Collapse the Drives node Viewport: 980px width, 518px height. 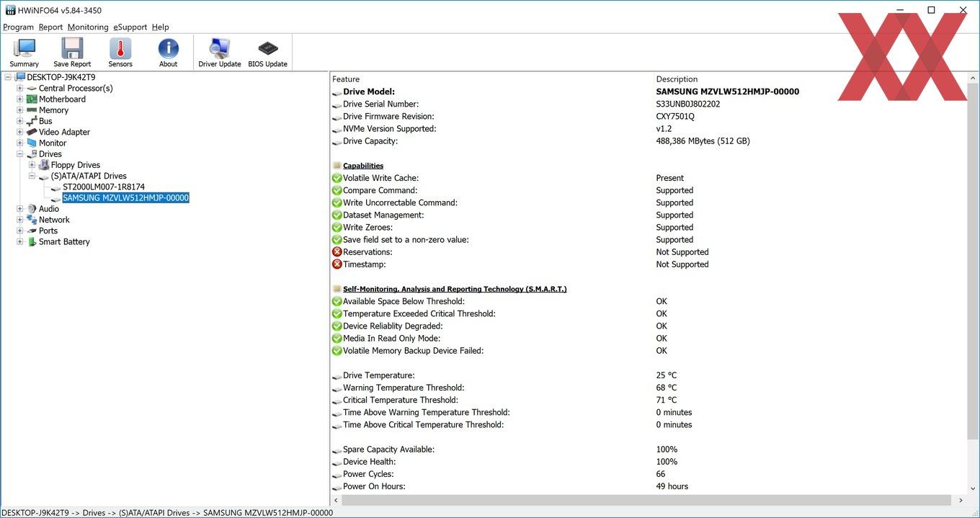click(20, 154)
